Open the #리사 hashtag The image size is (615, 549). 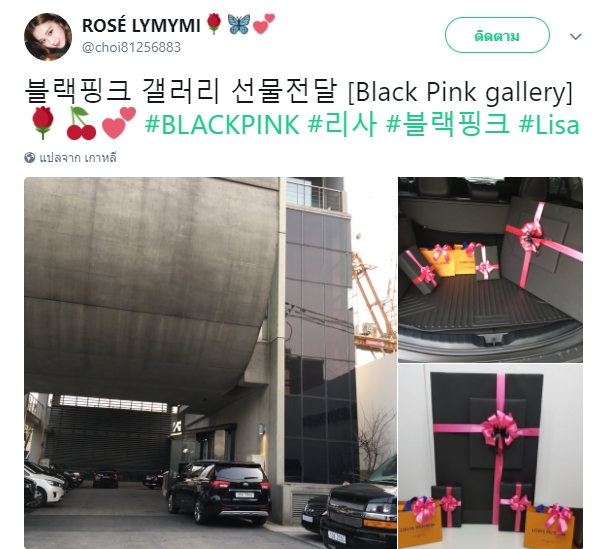coord(342,124)
